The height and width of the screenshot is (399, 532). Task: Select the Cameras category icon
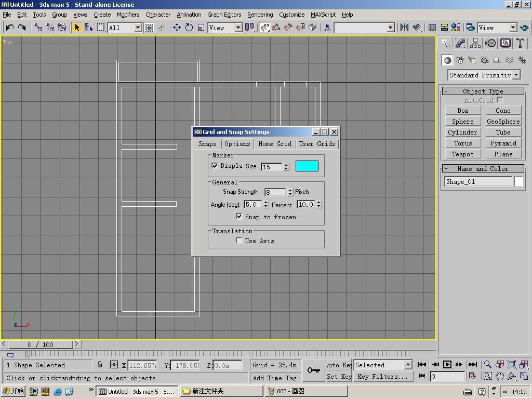click(485, 60)
